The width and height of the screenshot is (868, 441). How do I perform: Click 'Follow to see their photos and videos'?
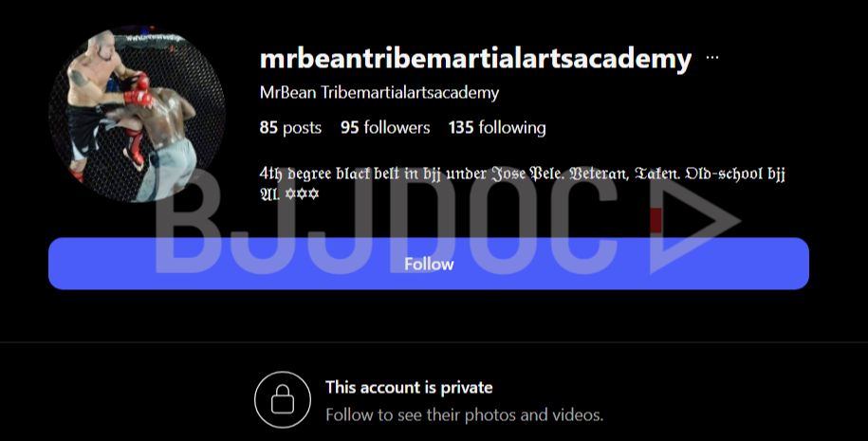pos(465,414)
